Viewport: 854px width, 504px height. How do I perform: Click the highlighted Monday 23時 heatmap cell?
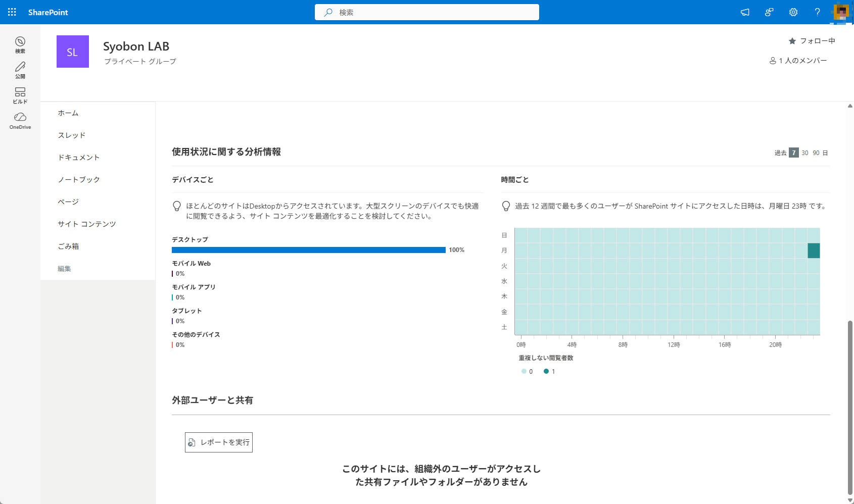(x=814, y=250)
